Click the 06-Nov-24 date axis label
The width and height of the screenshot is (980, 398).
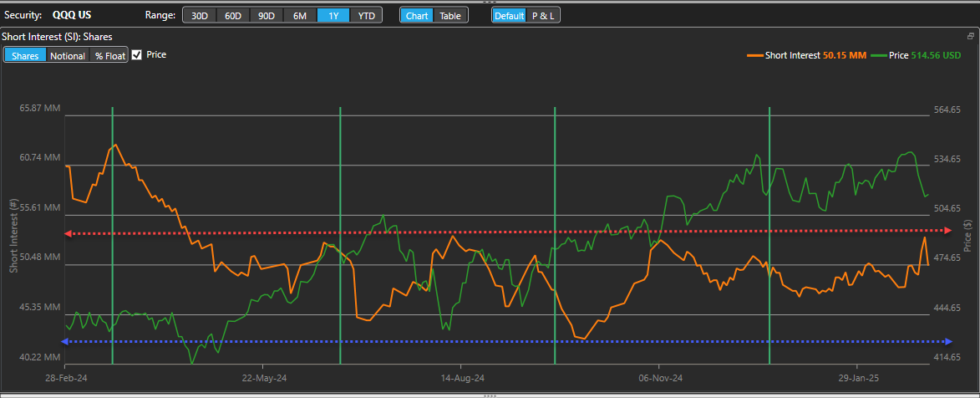tap(661, 378)
